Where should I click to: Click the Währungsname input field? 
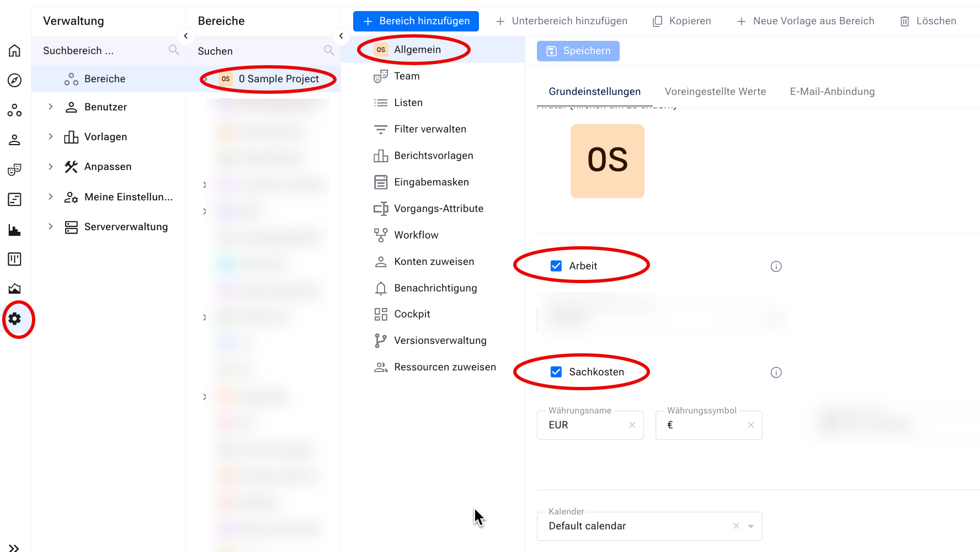(586, 425)
